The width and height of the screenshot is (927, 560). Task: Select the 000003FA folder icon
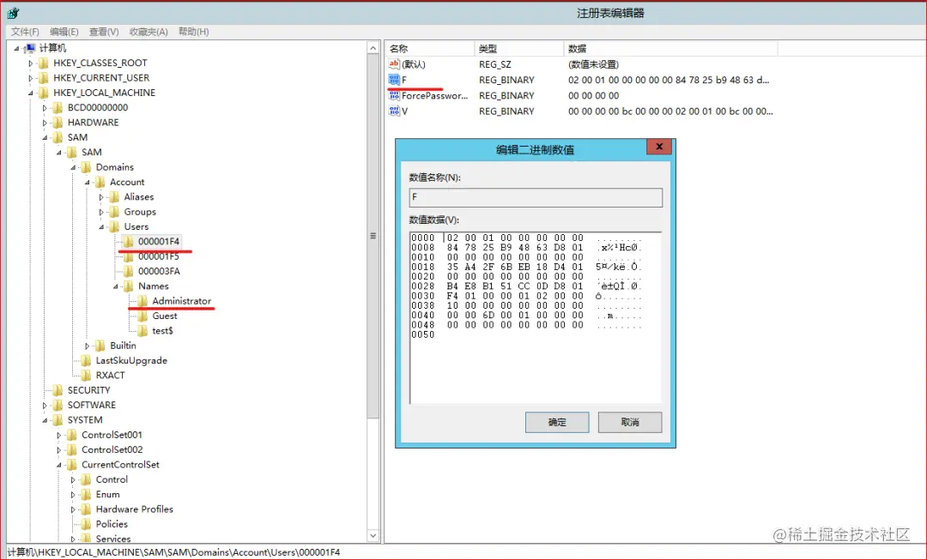[128, 271]
